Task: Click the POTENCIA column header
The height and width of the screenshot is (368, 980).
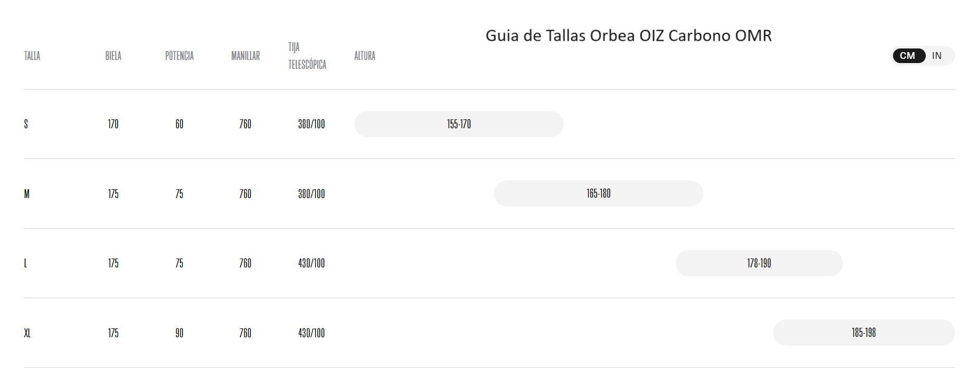Action: click(179, 56)
